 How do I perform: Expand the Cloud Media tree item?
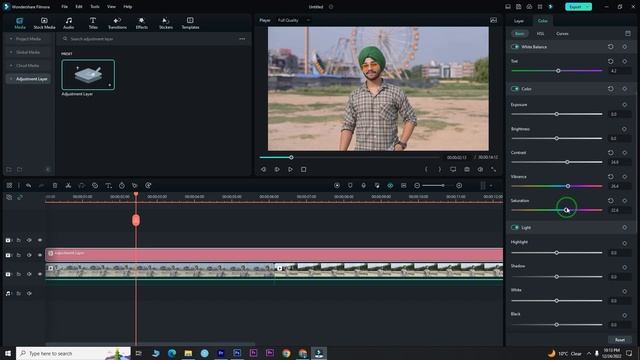(x=11, y=65)
